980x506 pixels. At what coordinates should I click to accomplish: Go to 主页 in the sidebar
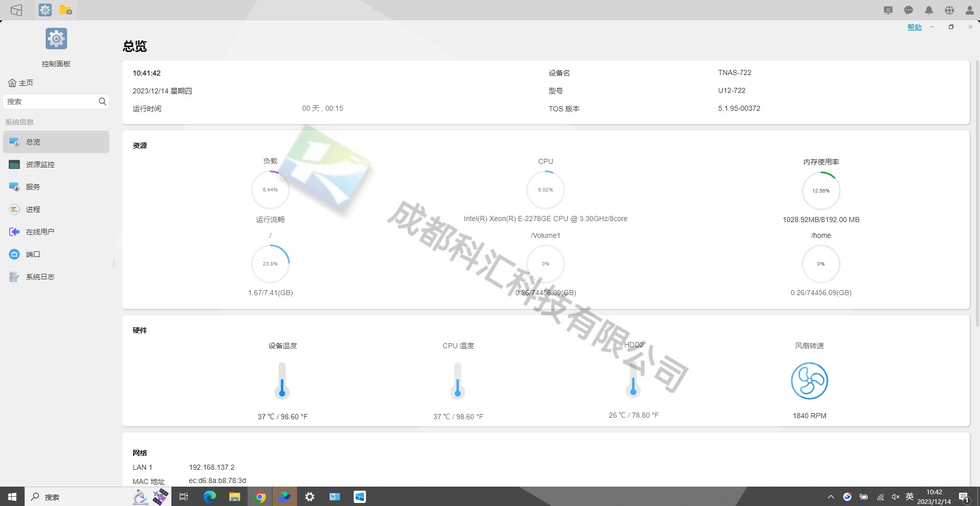coord(21,83)
